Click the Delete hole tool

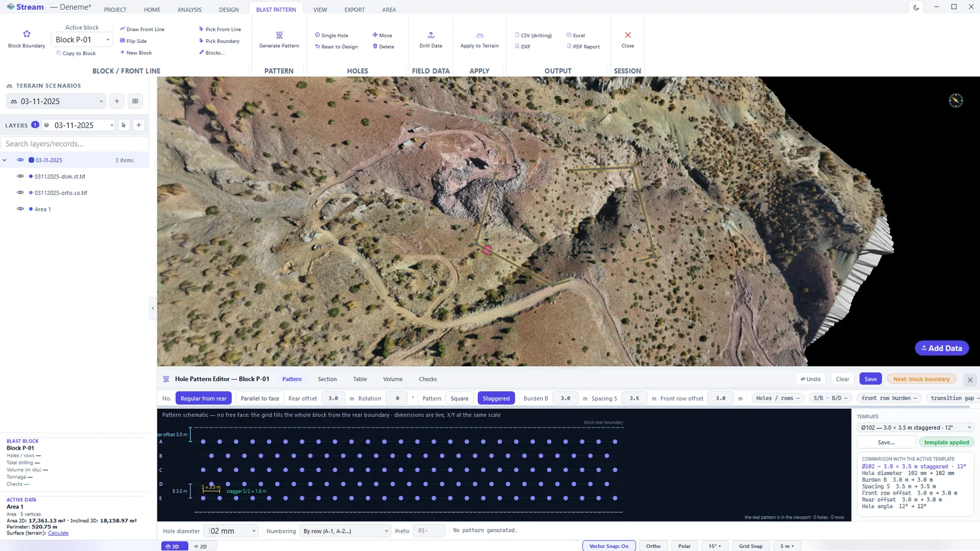click(x=383, y=47)
